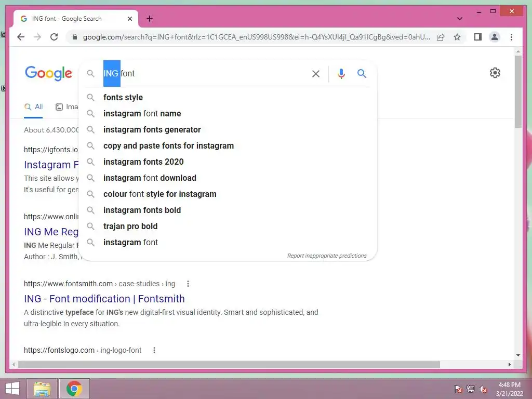This screenshot has height=399, width=532.
Task: Choose 'copy and paste fonts for instagram'
Action: coord(228,145)
